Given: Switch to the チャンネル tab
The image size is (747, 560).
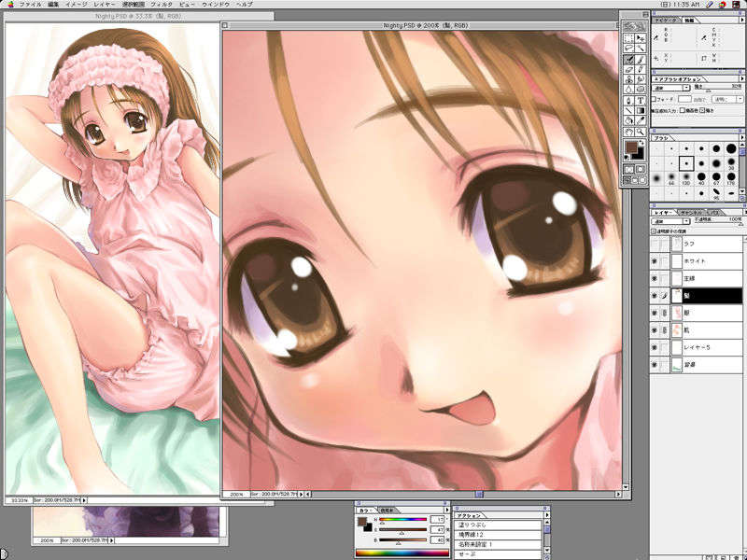Looking at the screenshot, I should 691,213.
